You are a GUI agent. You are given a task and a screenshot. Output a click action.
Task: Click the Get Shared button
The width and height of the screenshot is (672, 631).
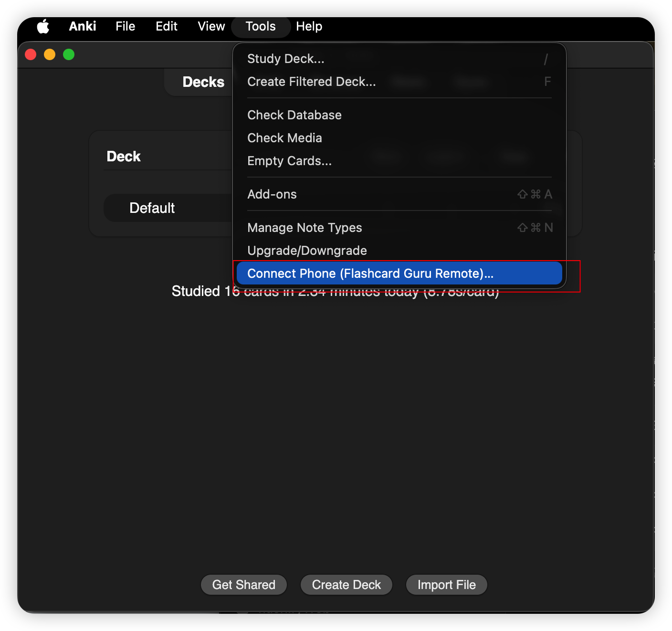click(x=244, y=585)
